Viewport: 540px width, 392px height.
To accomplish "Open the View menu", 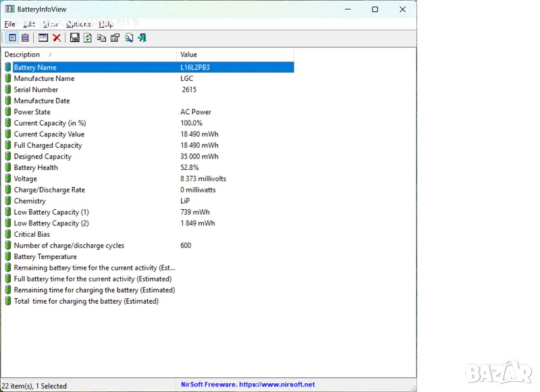I will (50, 24).
